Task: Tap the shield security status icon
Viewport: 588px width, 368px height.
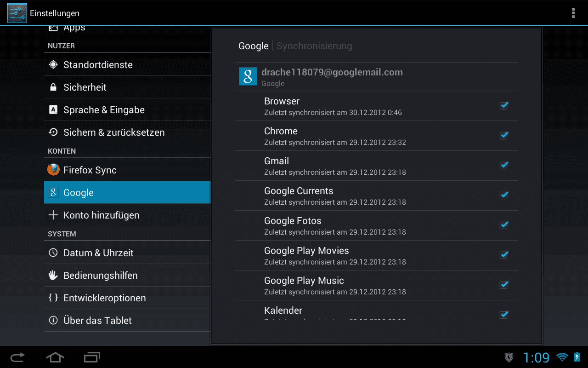Action: point(509,357)
